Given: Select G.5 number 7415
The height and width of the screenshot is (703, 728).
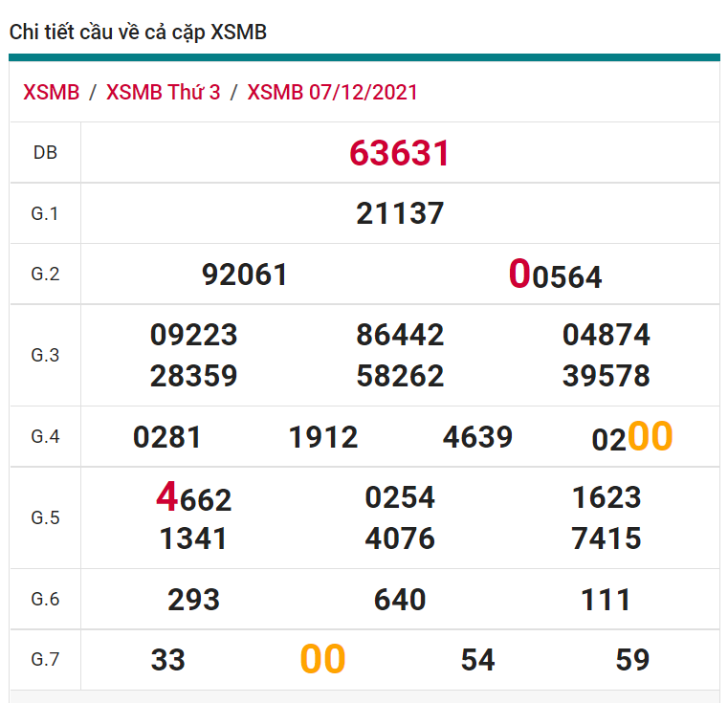Looking at the screenshot, I should point(607,538).
